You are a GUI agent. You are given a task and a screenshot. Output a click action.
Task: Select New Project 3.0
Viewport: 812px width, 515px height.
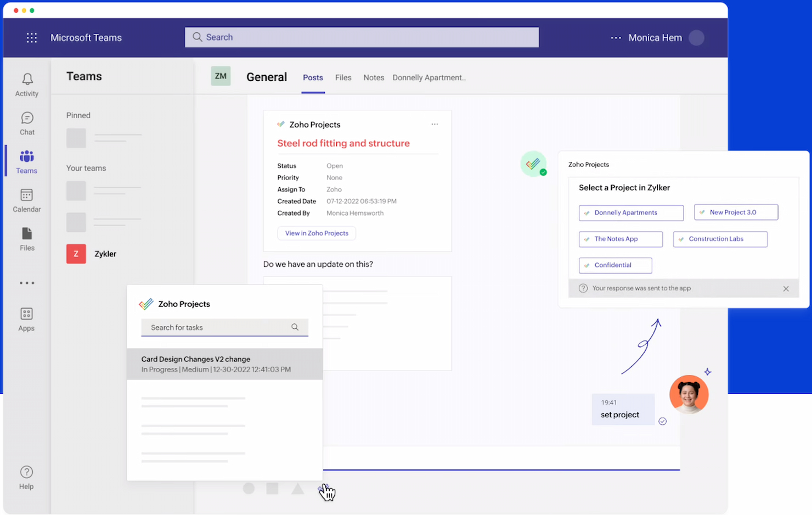click(736, 212)
